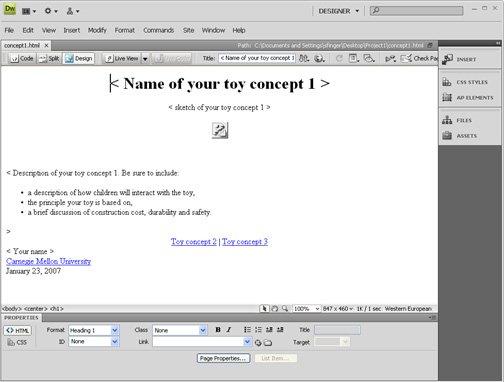504x382 pixels.
Task: Select the <body> tag in tag selector
Action: 12,309
